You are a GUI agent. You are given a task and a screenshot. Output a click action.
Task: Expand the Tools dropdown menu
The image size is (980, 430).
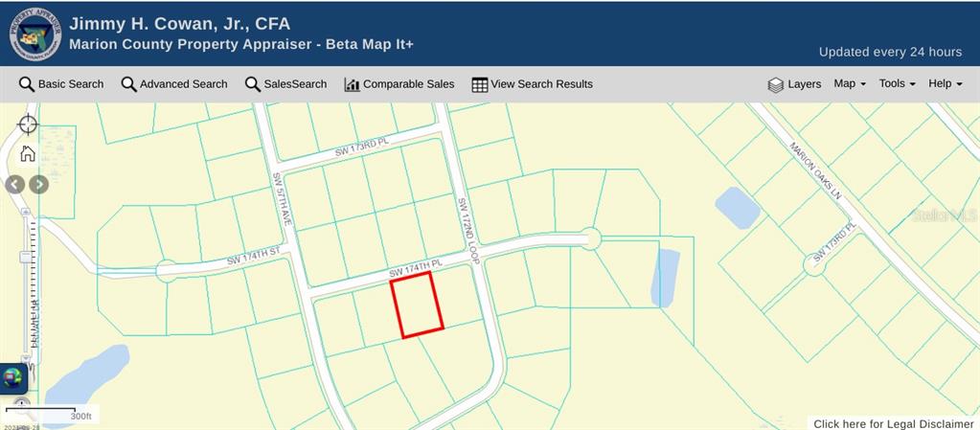[x=897, y=84]
